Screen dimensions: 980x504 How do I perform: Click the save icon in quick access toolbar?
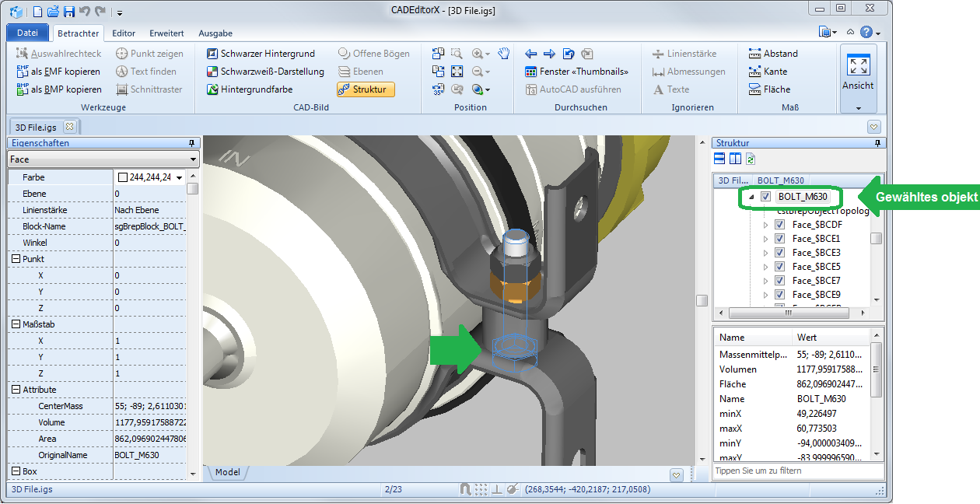pyautogui.click(x=68, y=12)
